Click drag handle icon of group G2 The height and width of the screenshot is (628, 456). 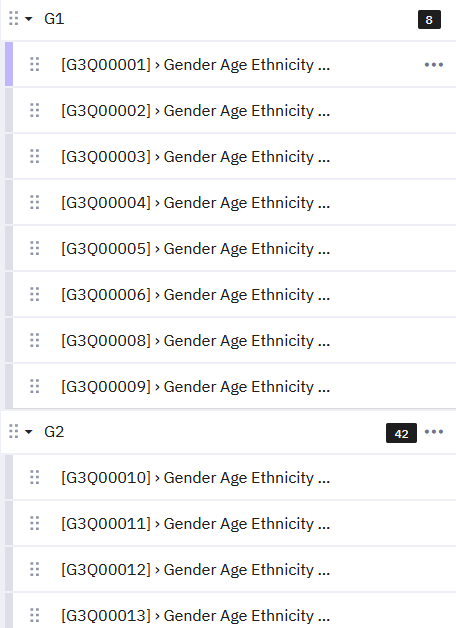click(14, 431)
